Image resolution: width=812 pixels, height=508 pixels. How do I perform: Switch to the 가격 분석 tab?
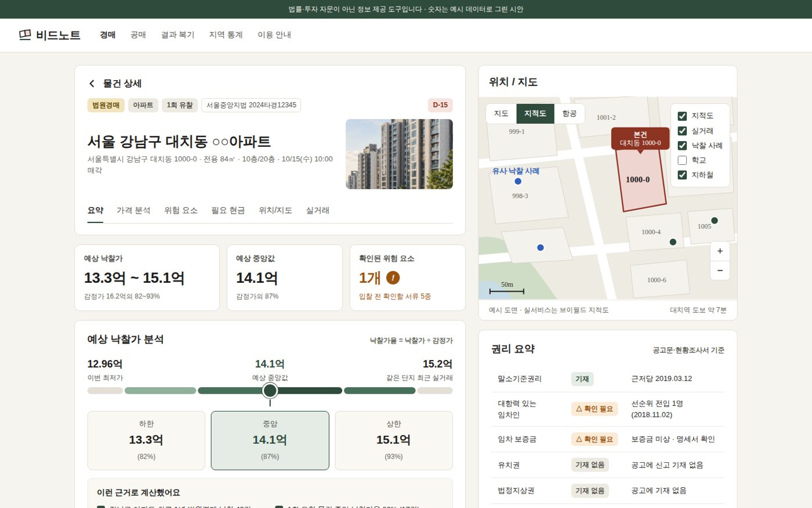coord(133,211)
